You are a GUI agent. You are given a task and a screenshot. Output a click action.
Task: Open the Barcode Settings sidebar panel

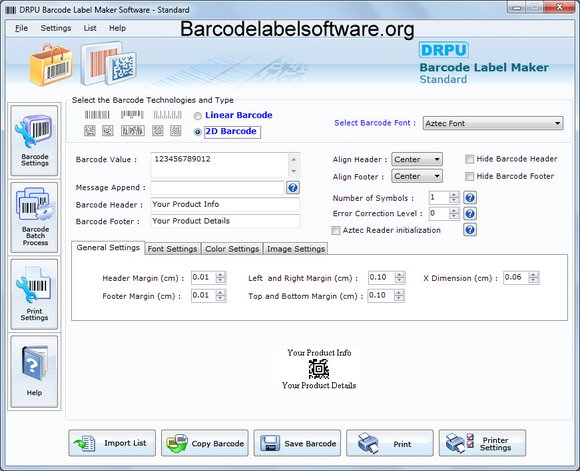point(34,141)
